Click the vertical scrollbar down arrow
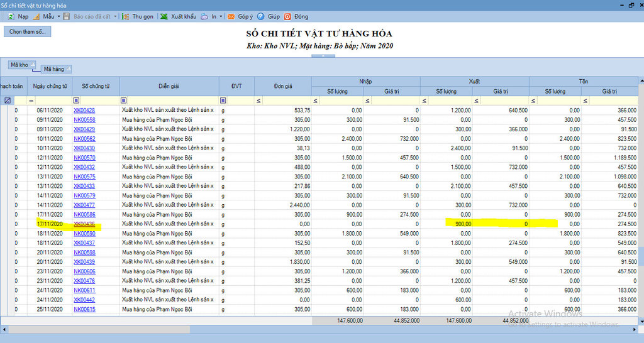The height and width of the screenshot is (343, 644). 641,322
